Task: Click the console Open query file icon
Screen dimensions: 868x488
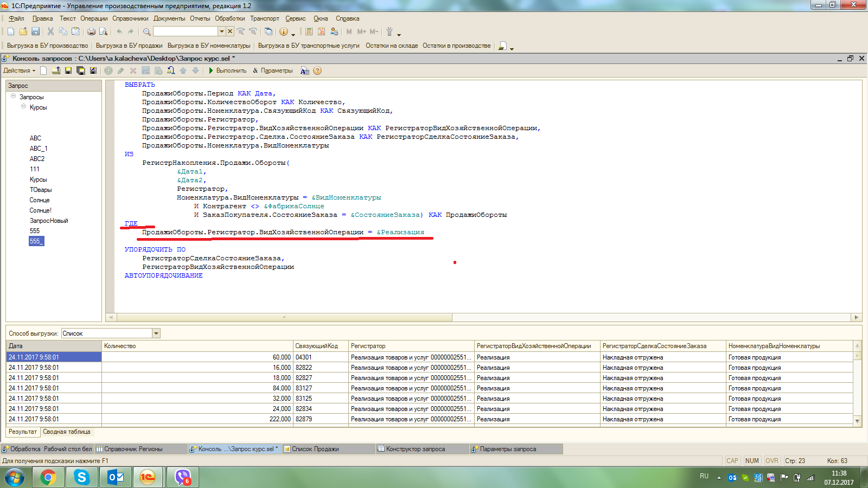Action: 56,70
